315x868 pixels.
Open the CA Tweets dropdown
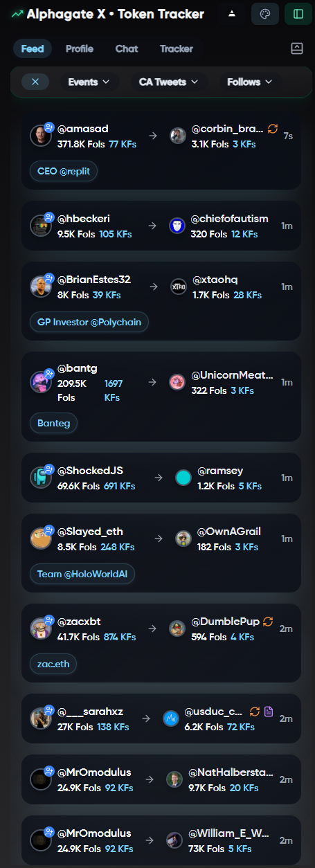point(169,82)
